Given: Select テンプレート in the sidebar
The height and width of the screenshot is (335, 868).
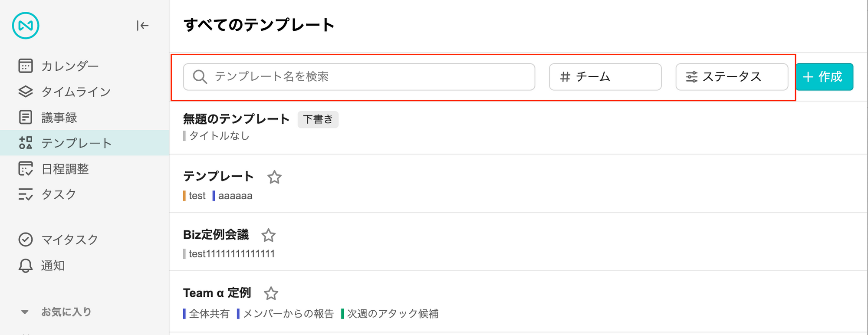Looking at the screenshot, I should tap(85, 143).
